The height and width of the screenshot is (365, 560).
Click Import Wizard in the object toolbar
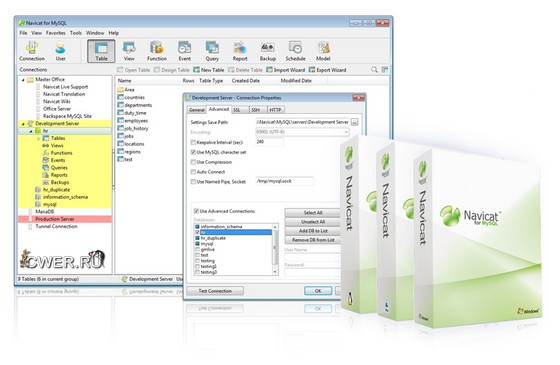pyautogui.click(x=285, y=70)
